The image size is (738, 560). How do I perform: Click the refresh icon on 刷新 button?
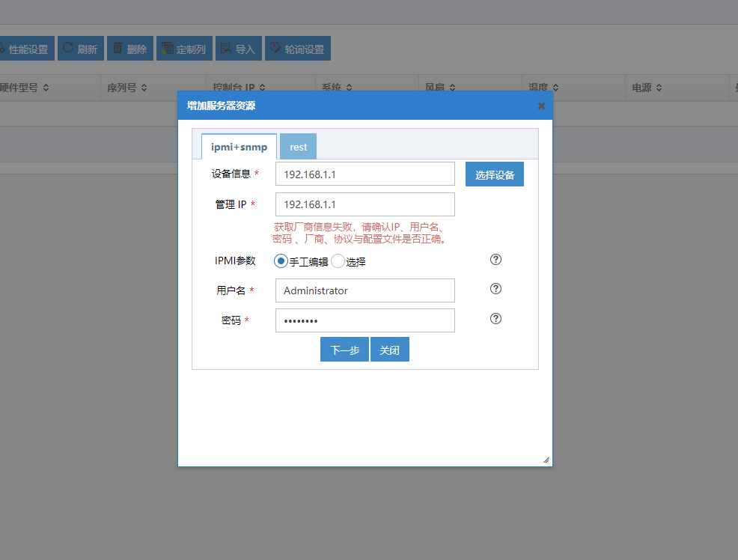pos(68,47)
